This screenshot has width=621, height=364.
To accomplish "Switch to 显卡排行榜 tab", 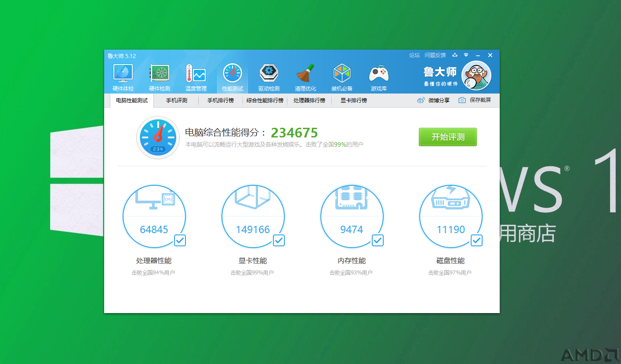I will pyautogui.click(x=354, y=100).
